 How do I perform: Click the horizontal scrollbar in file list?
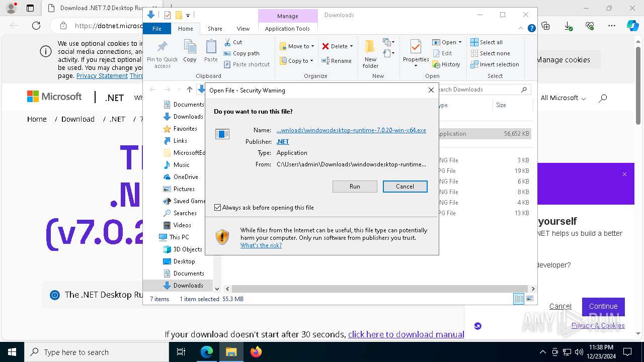tap(380, 289)
